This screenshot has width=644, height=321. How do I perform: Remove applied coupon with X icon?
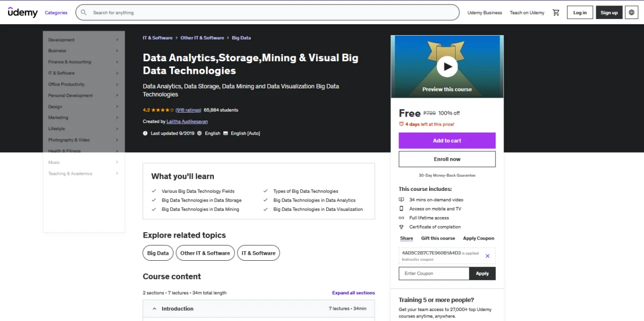click(488, 256)
